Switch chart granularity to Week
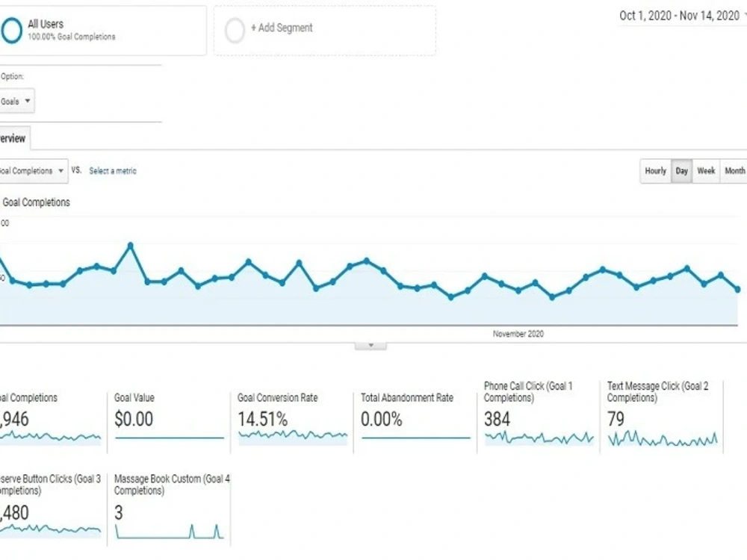 [x=706, y=171]
